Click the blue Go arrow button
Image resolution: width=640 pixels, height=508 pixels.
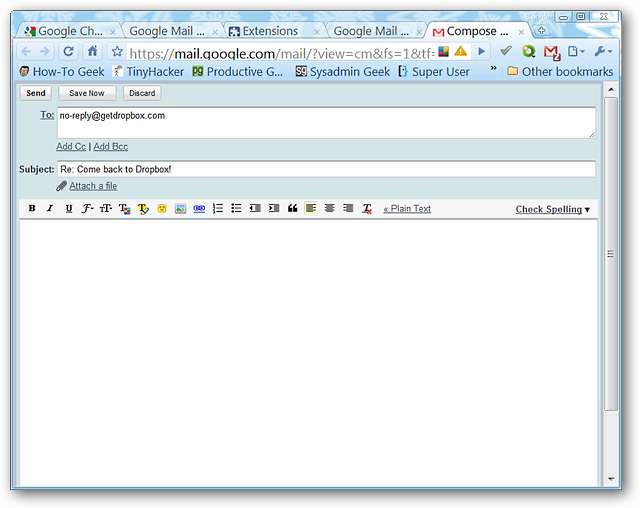pyautogui.click(x=482, y=51)
